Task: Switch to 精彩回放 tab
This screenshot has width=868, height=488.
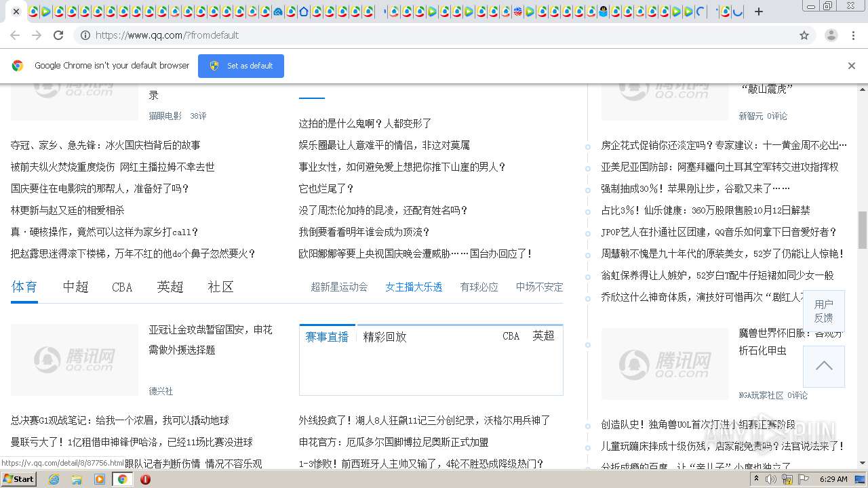Action: tap(384, 337)
